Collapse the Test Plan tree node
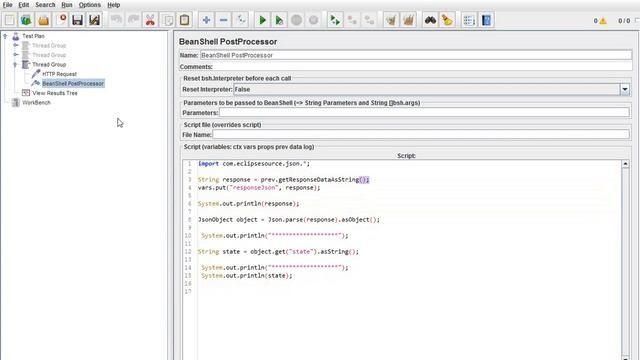This screenshot has height=360, width=640. coord(5,36)
